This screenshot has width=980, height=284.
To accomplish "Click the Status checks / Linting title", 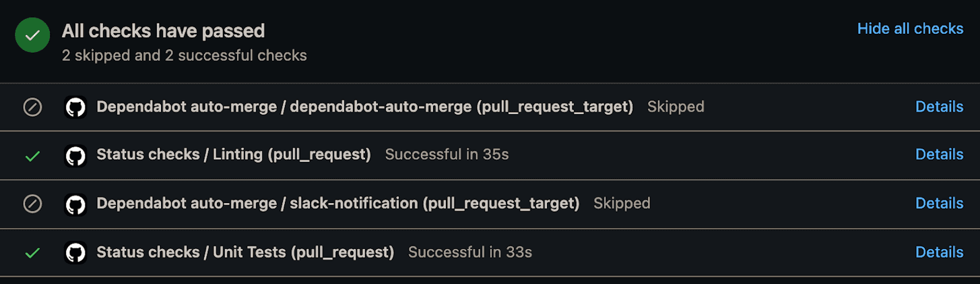I will click(x=234, y=154).
